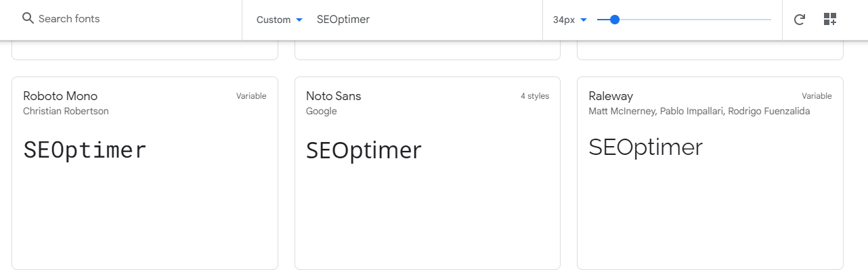Select the Raleway sample text
The width and height of the screenshot is (868, 278).
click(x=645, y=147)
